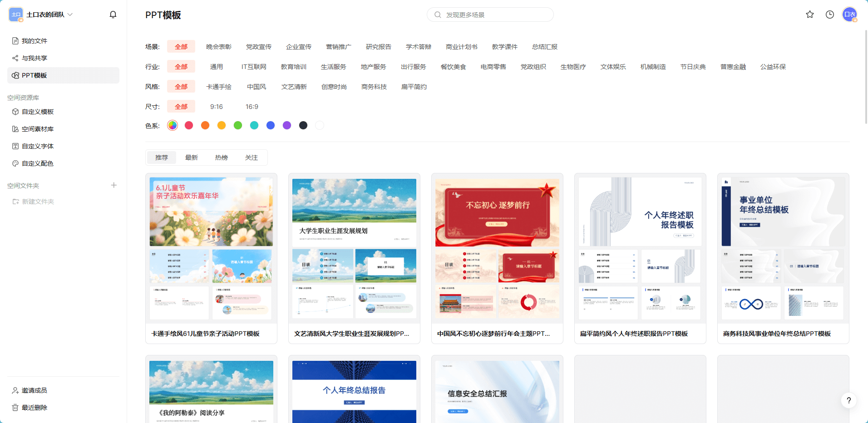Open 最近删除 trash in the sidebar
Image resolution: width=868 pixels, height=423 pixels.
point(34,408)
